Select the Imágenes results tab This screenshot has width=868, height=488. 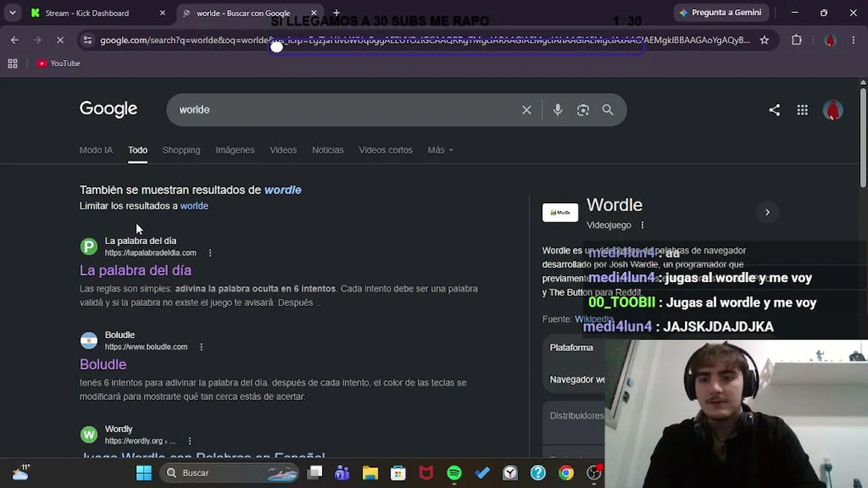(x=235, y=150)
